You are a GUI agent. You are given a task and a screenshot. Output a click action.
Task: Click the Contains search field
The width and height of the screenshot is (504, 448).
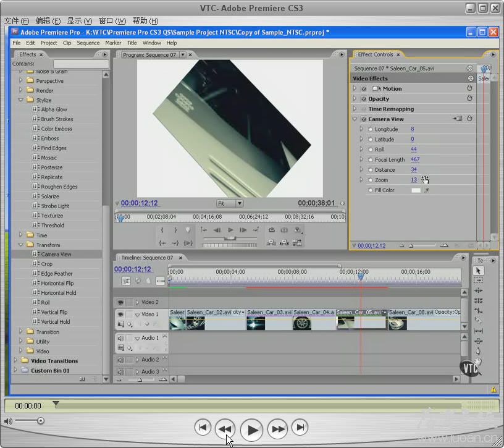pos(81,64)
